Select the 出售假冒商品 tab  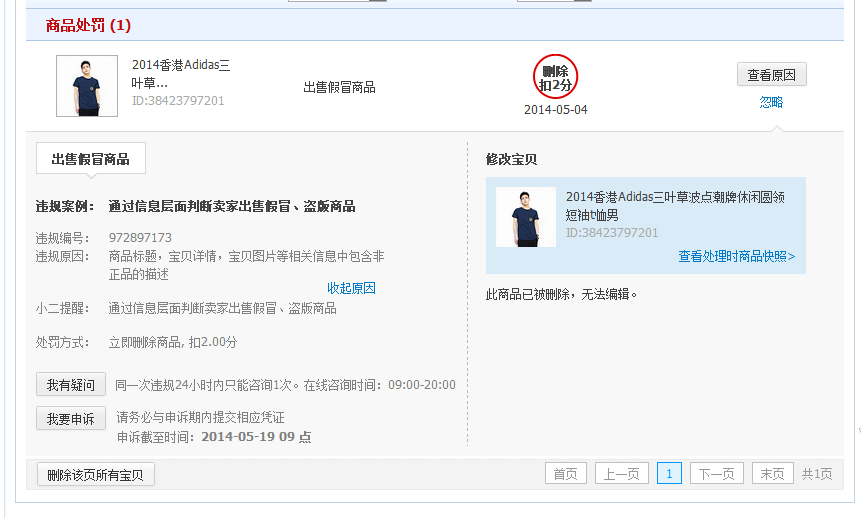coord(90,159)
